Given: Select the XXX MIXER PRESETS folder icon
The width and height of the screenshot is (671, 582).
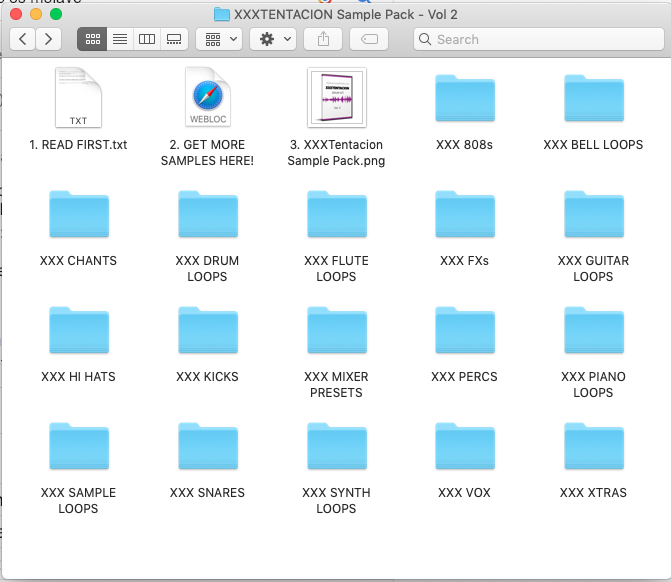Looking at the screenshot, I should tap(337, 330).
